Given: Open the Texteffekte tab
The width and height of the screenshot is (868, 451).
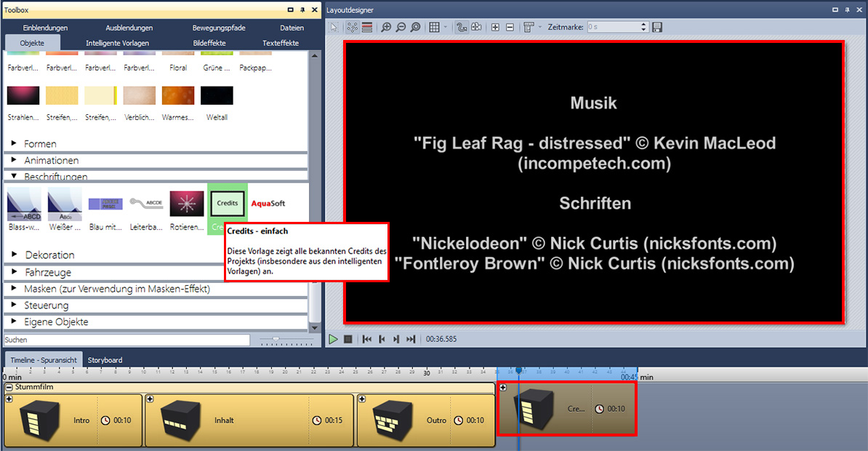Looking at the screenshot, I should coord(280,43).
